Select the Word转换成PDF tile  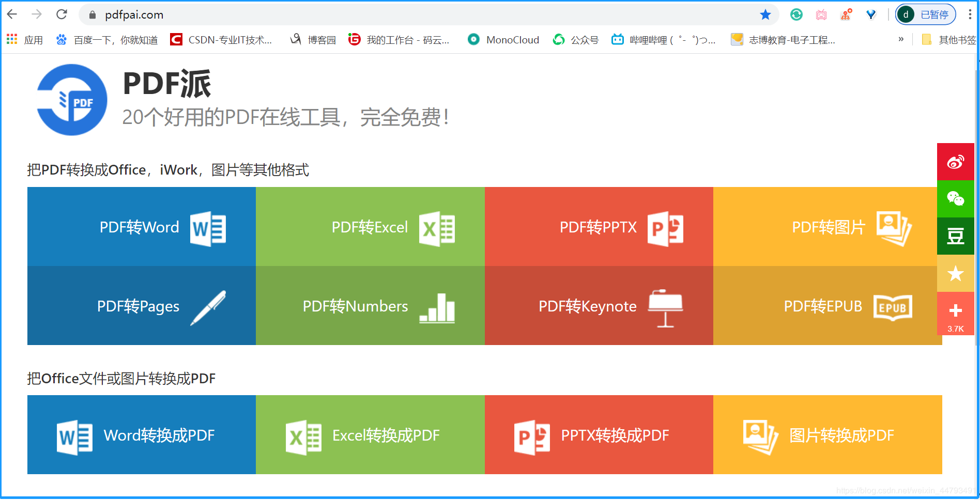tap(142, 435)
